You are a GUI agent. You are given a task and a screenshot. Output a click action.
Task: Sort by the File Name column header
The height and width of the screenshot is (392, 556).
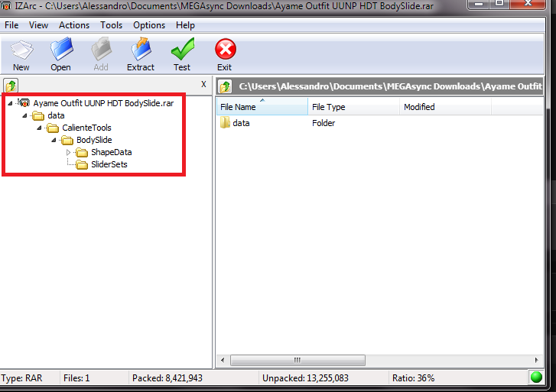point(262,107)
